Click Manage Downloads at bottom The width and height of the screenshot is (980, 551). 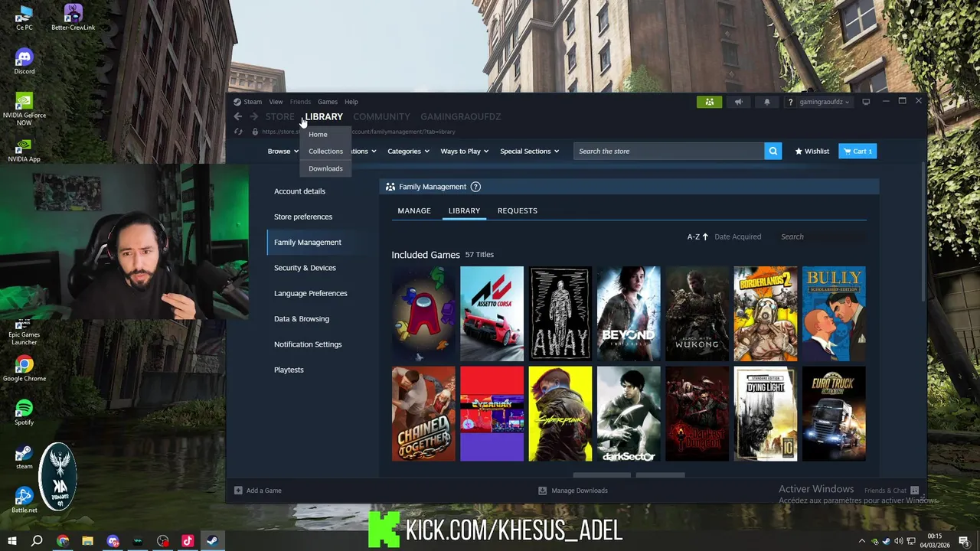573,491
